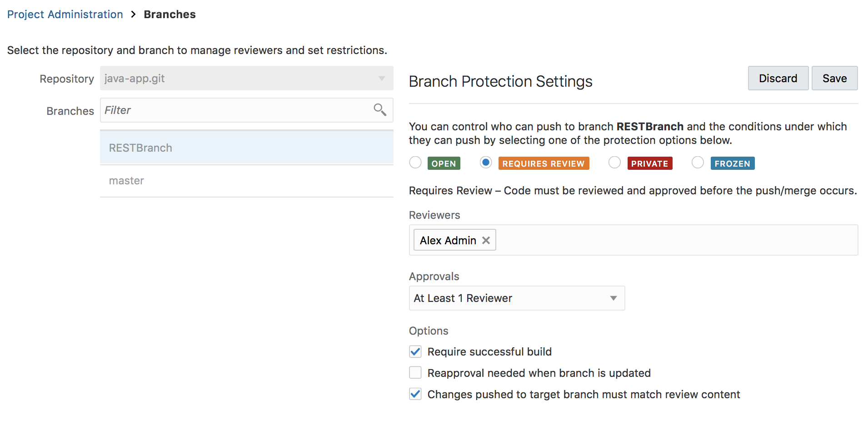
Task: Uncheck changes pushed must match review content
Action: 415,394
